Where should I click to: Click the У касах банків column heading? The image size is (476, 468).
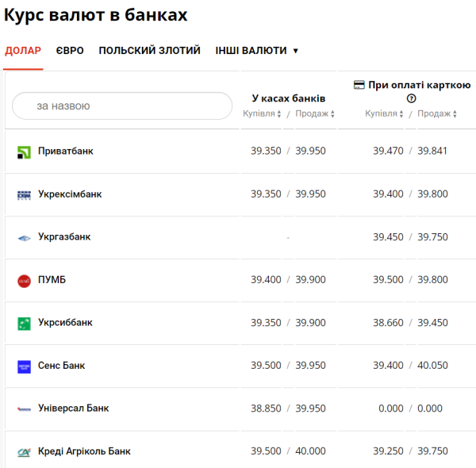coord(289,98)
